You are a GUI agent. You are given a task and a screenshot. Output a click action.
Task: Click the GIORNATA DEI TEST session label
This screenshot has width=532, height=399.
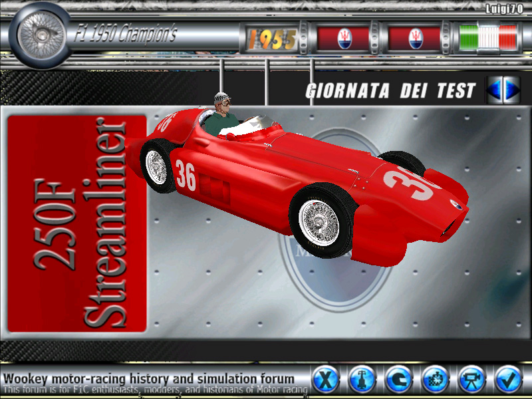pos(390,90)
